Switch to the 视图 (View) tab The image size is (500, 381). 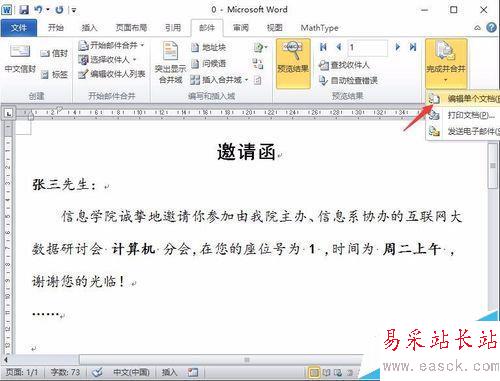(x=275, y=28)
